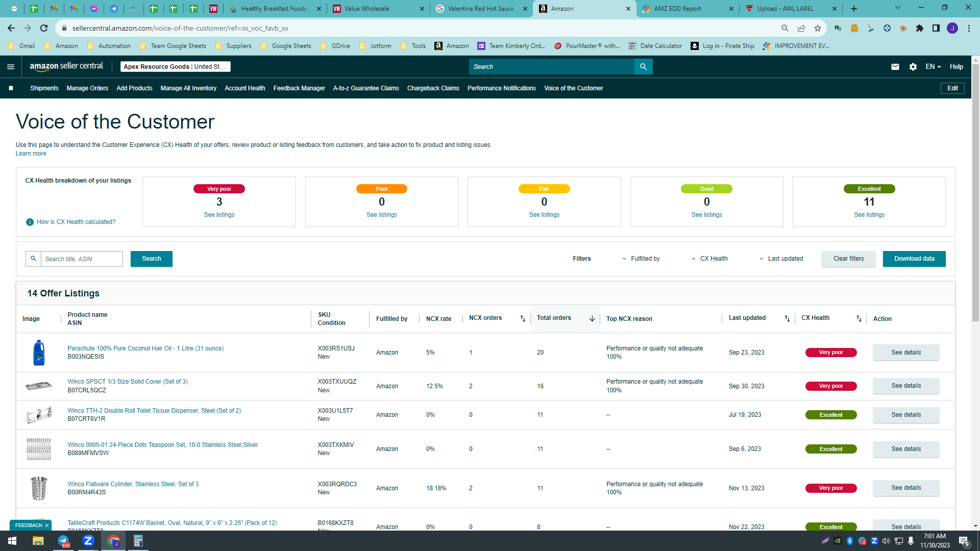The image size is (980, 551).
Task: Open Feedback Manager
Action: [x=299, y=88]
